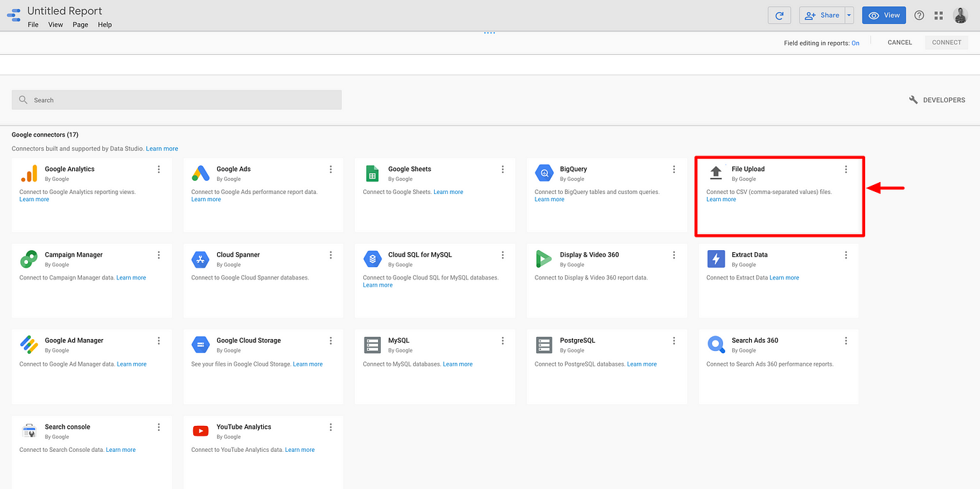This screenshot has height=489, width=980.
Task: Click the DEVELOPERS link
Action: point(944,100)
